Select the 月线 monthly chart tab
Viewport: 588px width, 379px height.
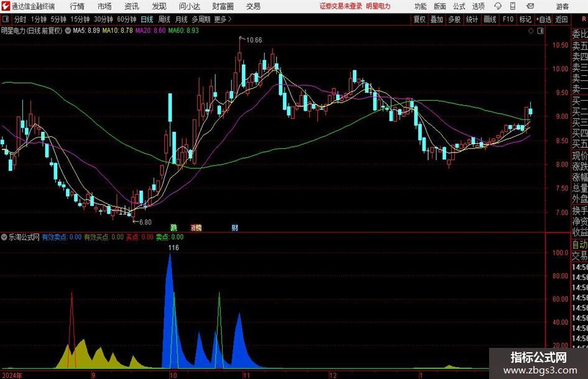click(181, 19)
